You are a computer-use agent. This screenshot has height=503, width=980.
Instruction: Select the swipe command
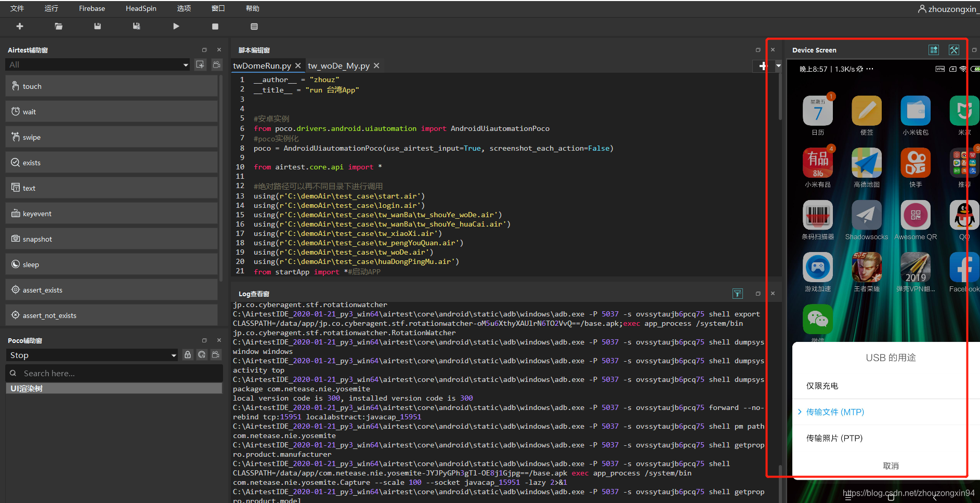pyautogui.click(x=112, y=137)
